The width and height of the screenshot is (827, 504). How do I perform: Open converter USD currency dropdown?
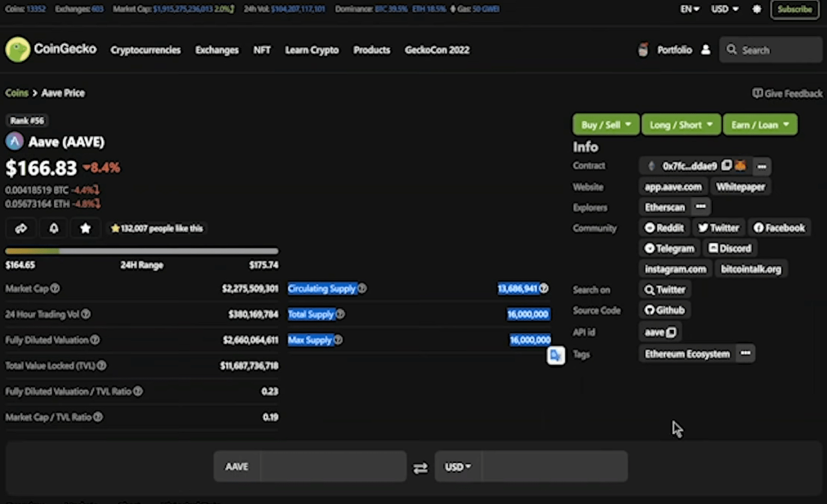tap(458, 467)
